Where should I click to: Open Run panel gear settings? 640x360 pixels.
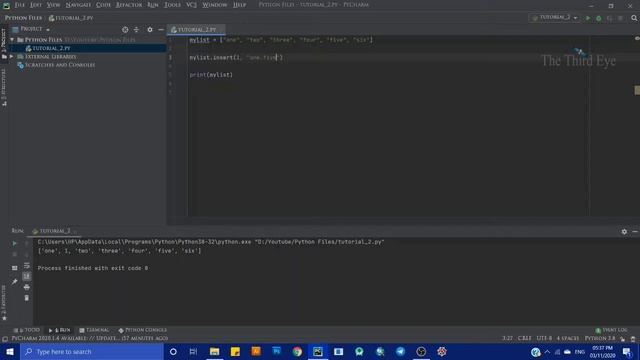(x=624, y=231)
